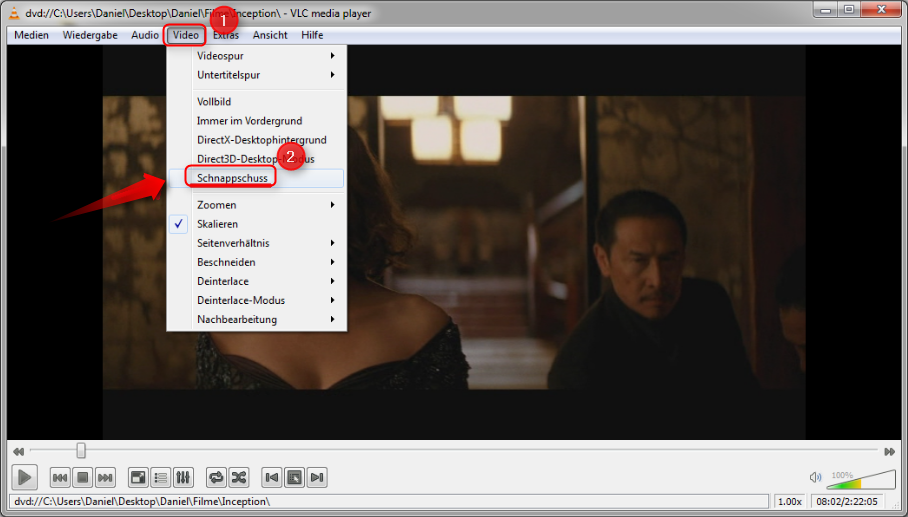908x517 pixels.
Task: Expand the Nachbearbeitung submenu
Action: pyautogui.click(x=257, y=320)
